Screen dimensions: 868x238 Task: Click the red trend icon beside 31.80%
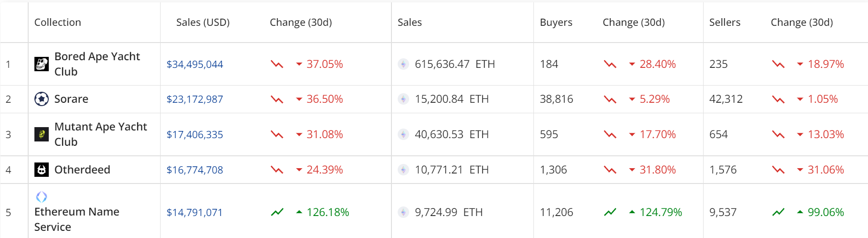point(610,170)
